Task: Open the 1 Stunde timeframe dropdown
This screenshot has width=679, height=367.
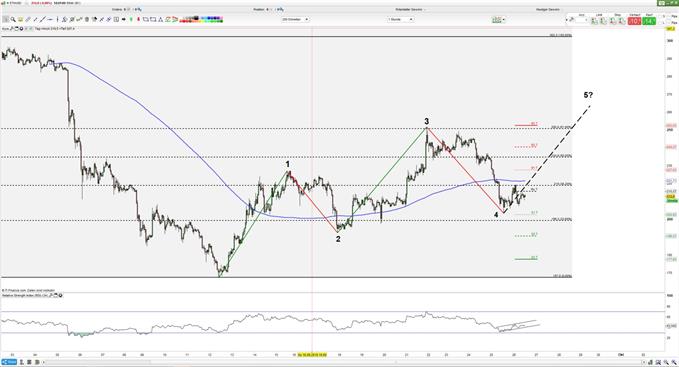Action: tap(401, 19)
